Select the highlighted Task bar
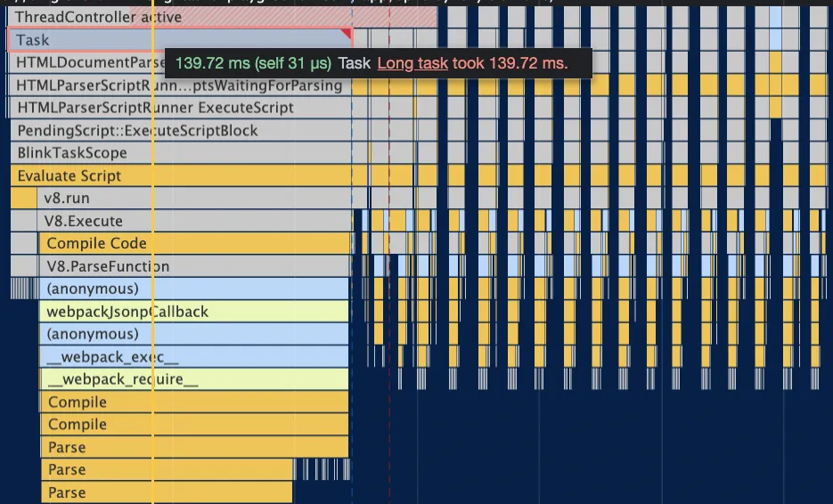This screenshot has width=833, height=504. [x=180, y=40]
